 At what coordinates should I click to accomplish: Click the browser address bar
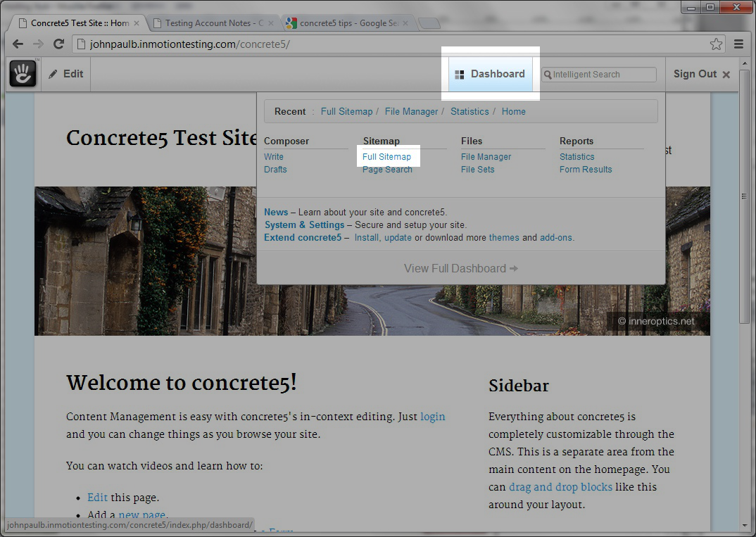[387, 44]
